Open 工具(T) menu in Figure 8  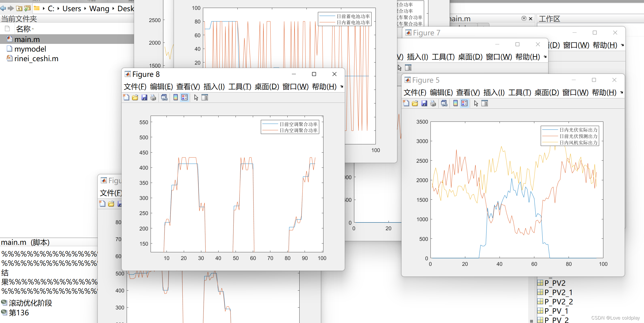240,87
